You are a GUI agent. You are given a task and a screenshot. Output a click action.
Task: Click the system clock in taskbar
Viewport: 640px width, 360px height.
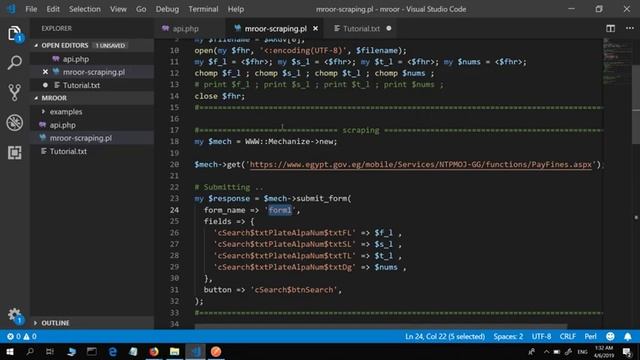pyautogui.click(x=604, y=351)
